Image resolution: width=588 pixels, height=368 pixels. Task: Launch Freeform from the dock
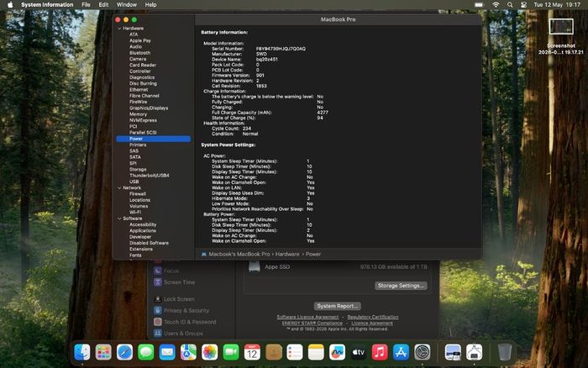337,353
